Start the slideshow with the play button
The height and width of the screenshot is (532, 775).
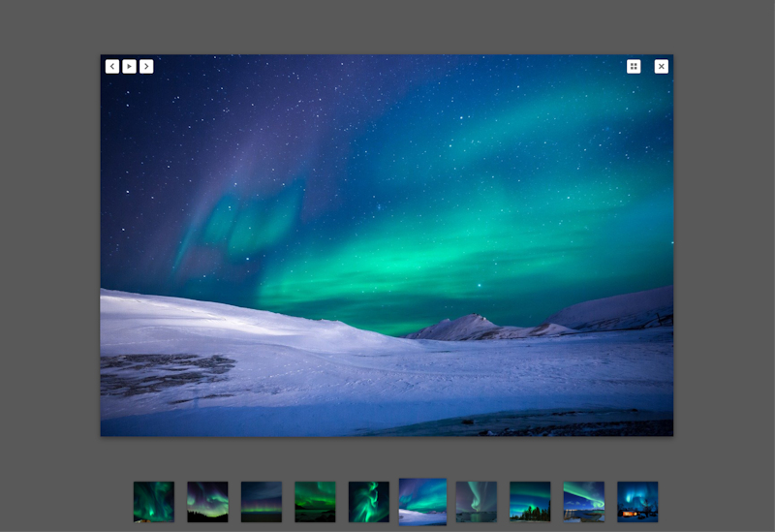pos(129,67)
